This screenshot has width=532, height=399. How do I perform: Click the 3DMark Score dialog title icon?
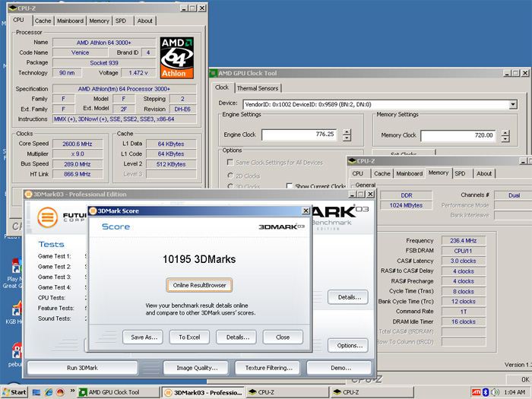[x=93, y=211]
